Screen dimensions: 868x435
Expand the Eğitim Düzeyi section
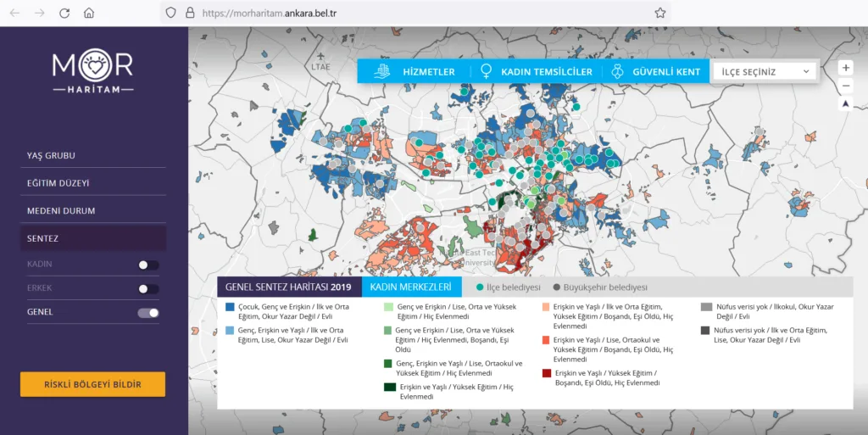pyautogui.click(x=58, y=183)
